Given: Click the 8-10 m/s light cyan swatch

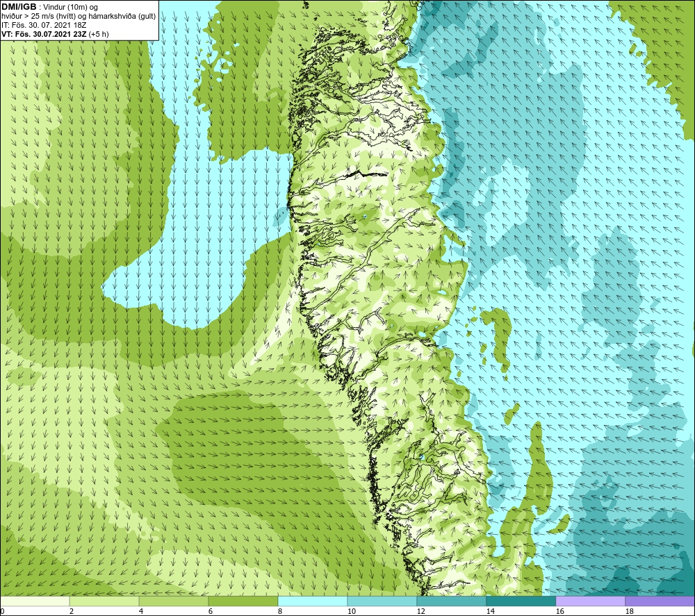Looking at the screenshot, I should 313,601.
